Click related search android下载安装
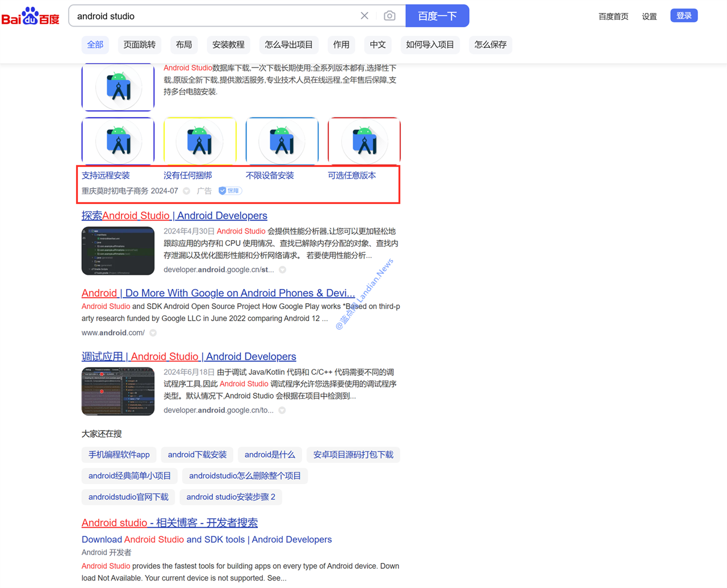The width and height of the screenshot is (727, 588). tap(197, 454)
